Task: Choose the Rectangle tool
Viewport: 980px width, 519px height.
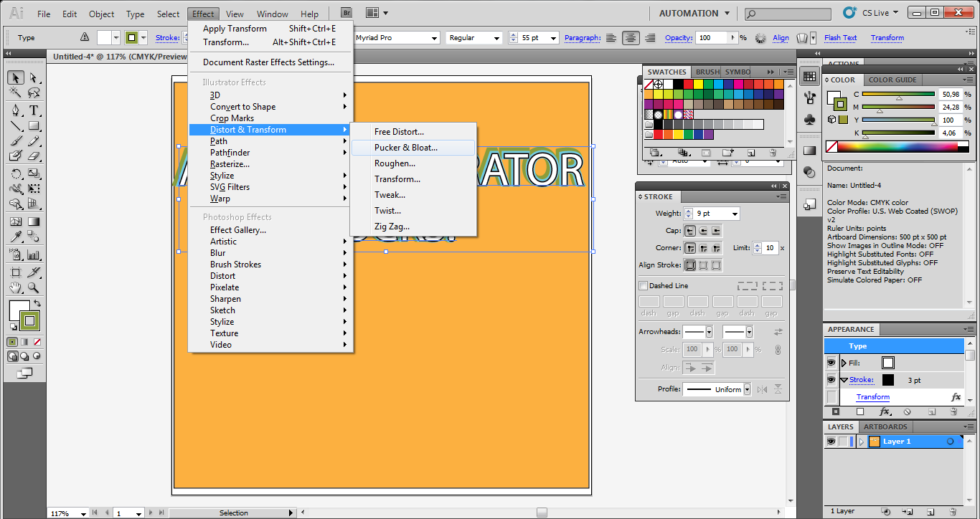Action: coord(34,125)
